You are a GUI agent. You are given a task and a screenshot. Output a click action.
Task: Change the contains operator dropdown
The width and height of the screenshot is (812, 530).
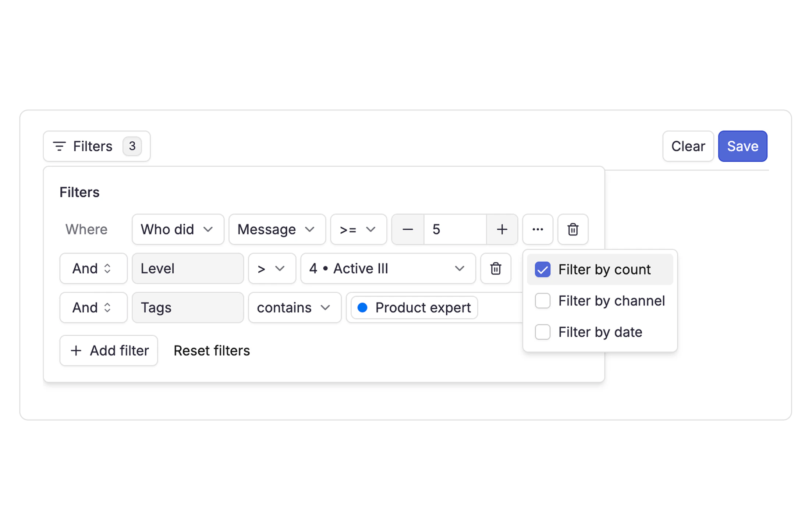pyautogui.click(x=295, y=307)
